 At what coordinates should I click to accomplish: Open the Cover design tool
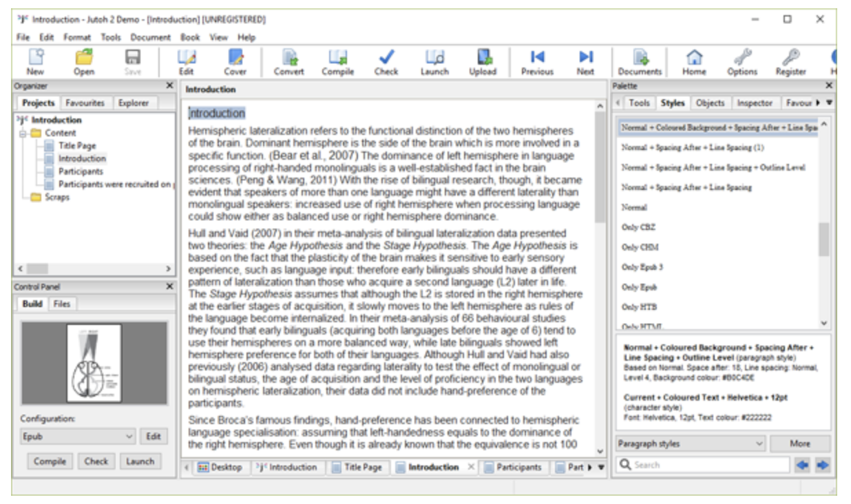235,61
